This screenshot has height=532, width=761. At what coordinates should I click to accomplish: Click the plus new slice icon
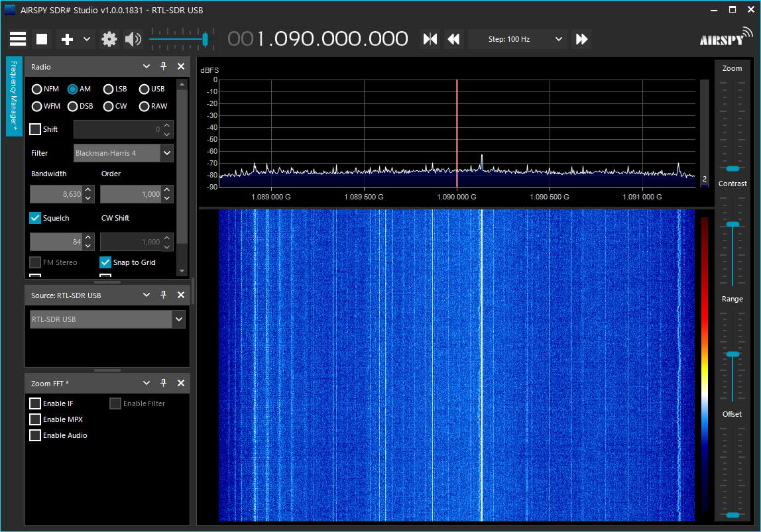coord(67,39)
